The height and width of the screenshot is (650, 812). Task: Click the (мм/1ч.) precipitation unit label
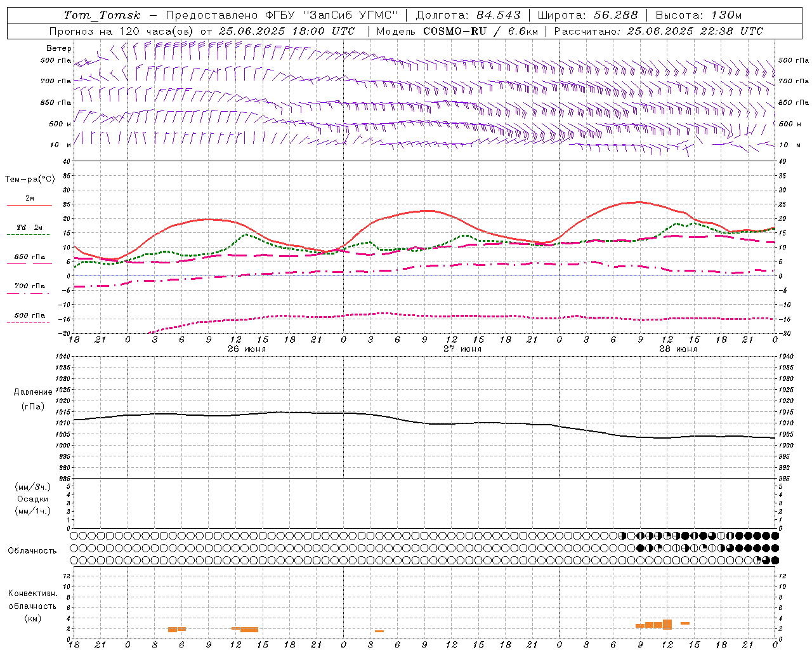[x=33, y=511]
